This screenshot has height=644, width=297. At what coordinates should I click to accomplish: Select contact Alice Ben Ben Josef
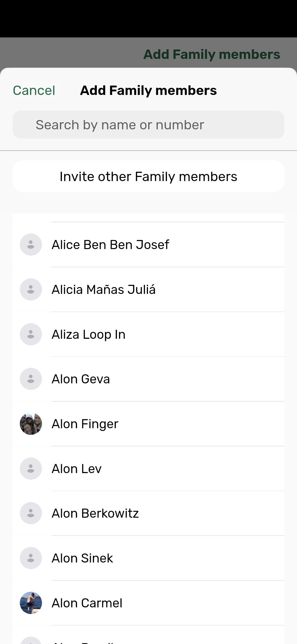tap(111, 245)
